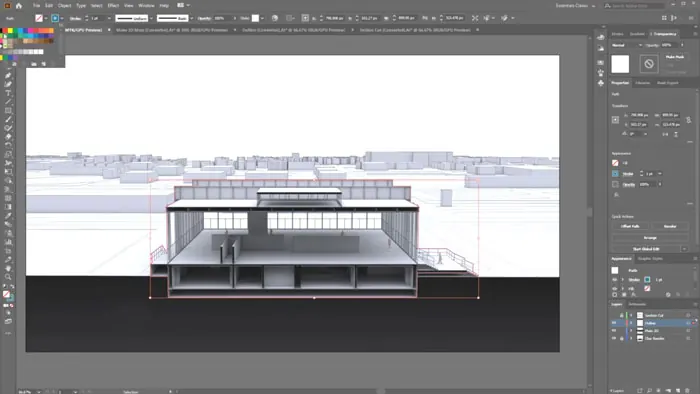700x394 pixels.
Task: Click the Locate Object icon in Layers panel
Action: coord(650,390)
